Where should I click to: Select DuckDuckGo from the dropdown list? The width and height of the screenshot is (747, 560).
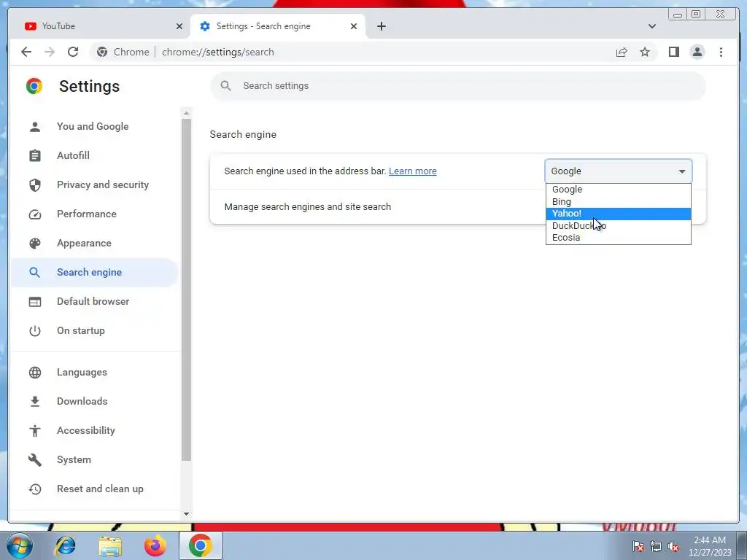pyautogui.click(x=619, y=226)
